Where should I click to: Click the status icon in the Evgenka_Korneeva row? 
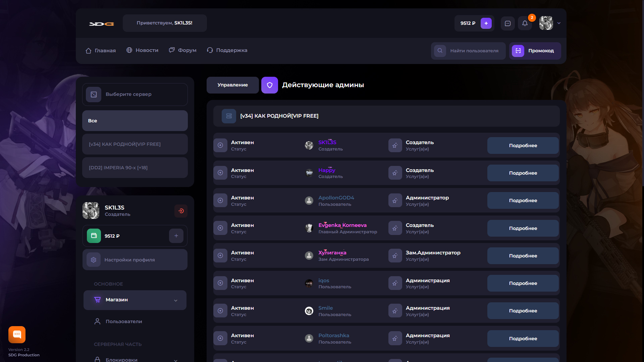pyautogui.click(x=220, y=228)
